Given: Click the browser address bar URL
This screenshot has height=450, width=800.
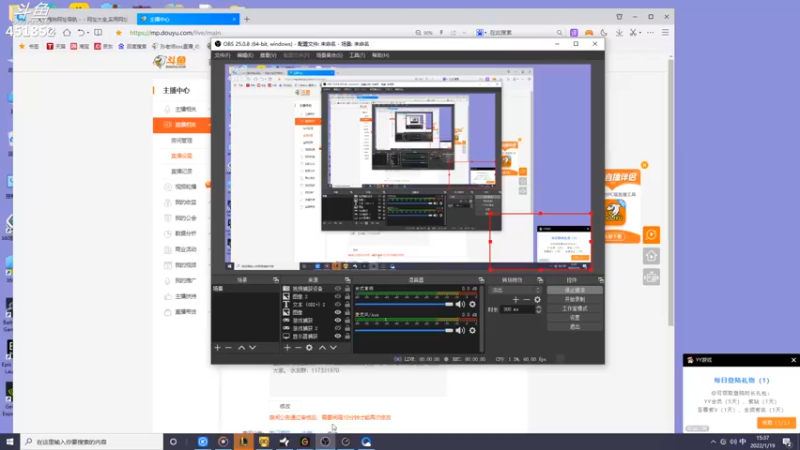Looking at the screenshot, I should pyautogui.click(x=175, y=33).
